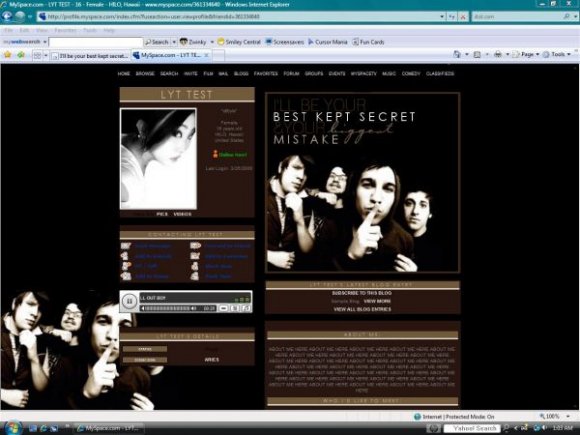Screen dimensions: 580x435
Task: Click the MySpace.com taskbar window button
Action: 108,428
